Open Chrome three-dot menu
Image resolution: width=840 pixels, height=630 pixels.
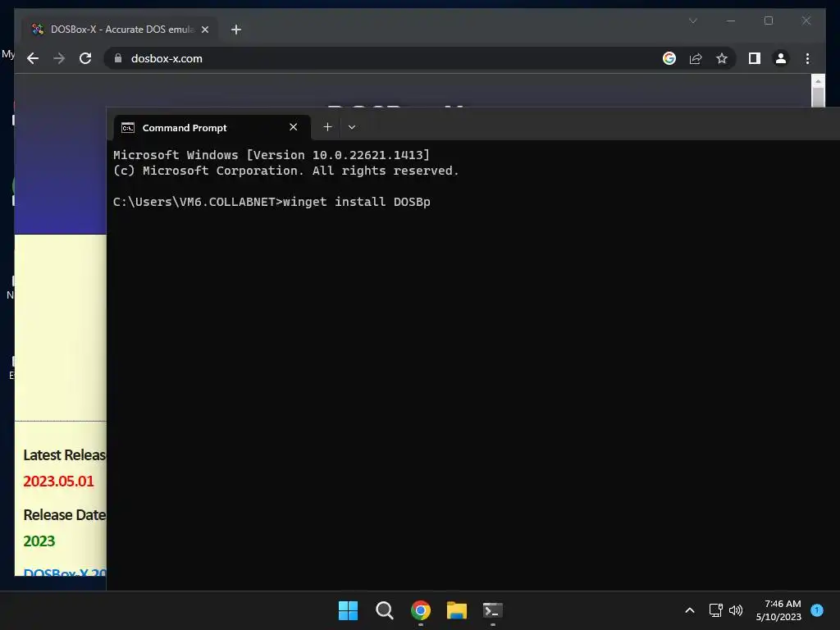pos(807,58)
